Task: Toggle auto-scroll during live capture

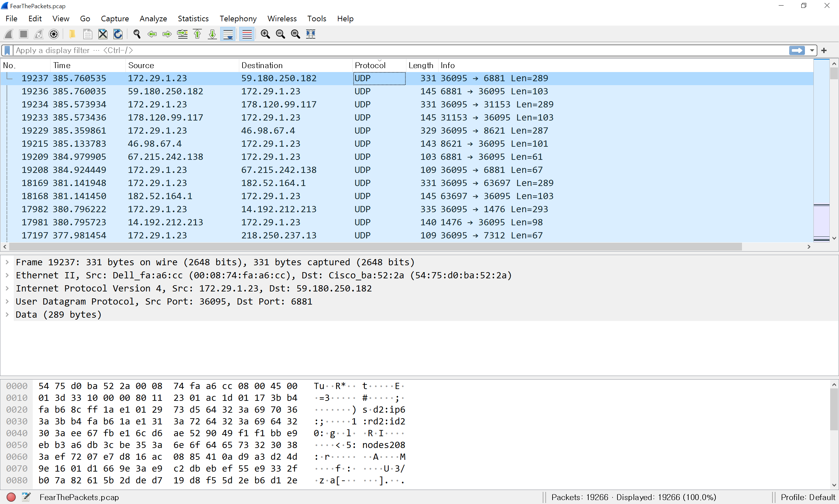Action: click(228, 34)
